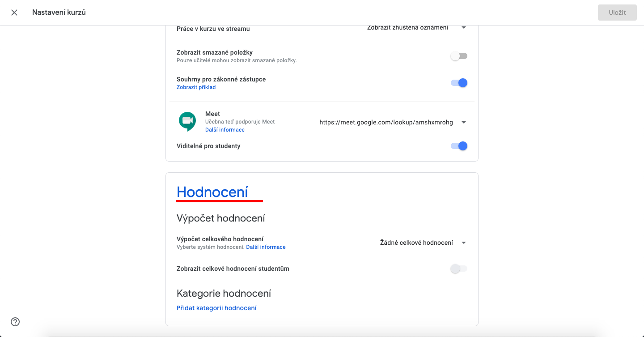Click the Hodnocení section heading

212,192
